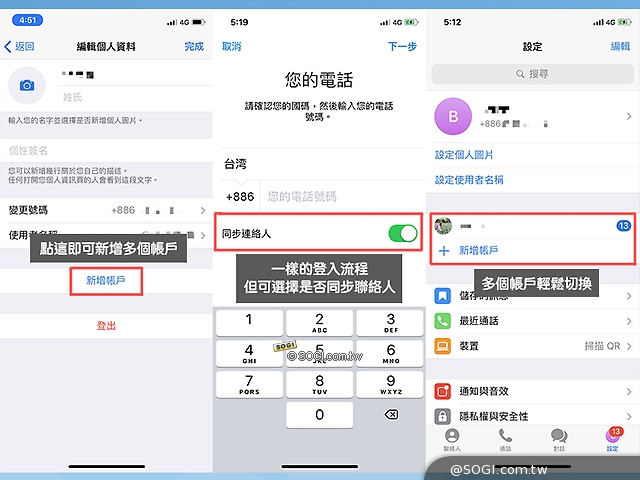
Task: Tap keypad digit 6 MNO
Action: 390,353
